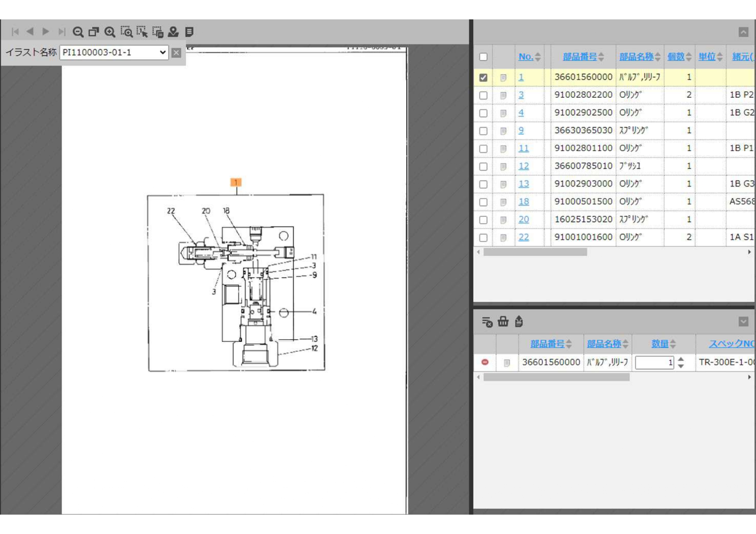Image resolution: width=756 pixels, height=534 pixels.
Task: Zoom in the parts illustration
Action: (x=110, y=32)
